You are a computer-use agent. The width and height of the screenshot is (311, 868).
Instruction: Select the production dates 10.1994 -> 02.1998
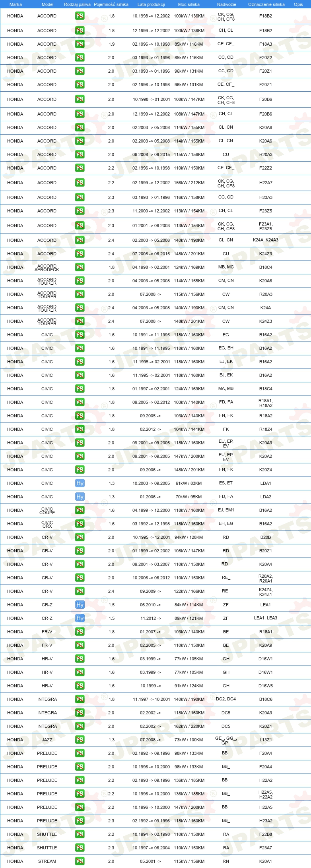click(151, 834)
